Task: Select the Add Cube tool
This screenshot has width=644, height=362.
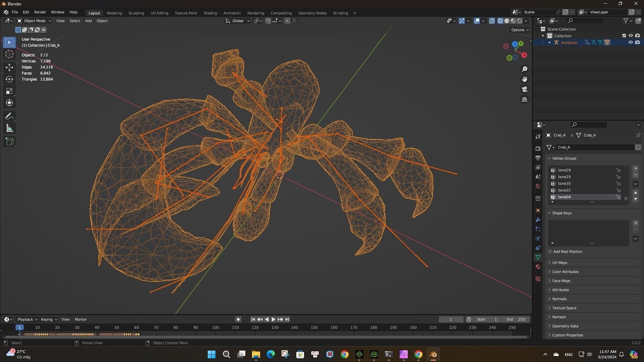Action: [9, 142]
